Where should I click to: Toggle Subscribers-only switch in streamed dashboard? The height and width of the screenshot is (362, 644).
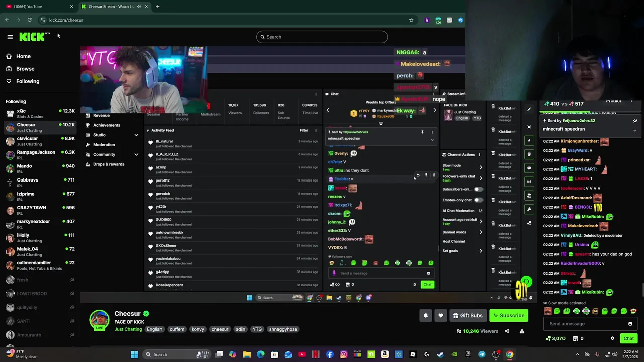[478, 189]
